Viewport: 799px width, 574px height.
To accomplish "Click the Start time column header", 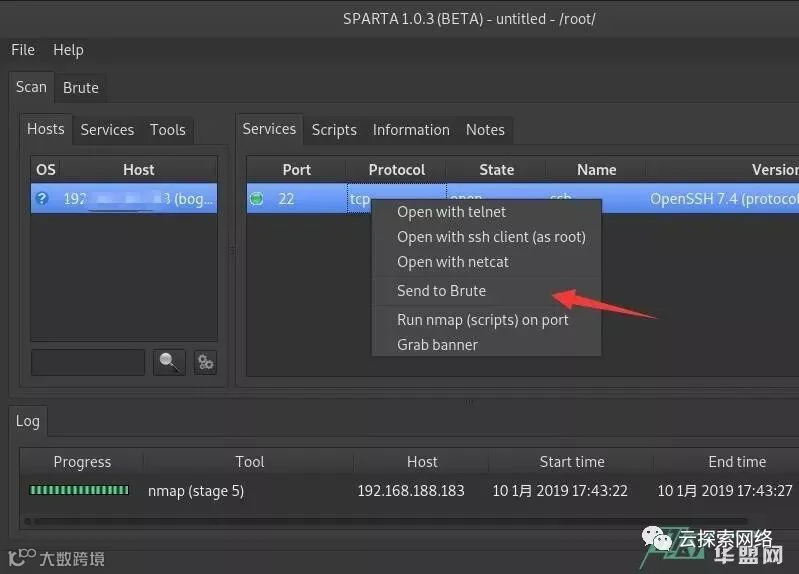I will (x=572, y=462).
